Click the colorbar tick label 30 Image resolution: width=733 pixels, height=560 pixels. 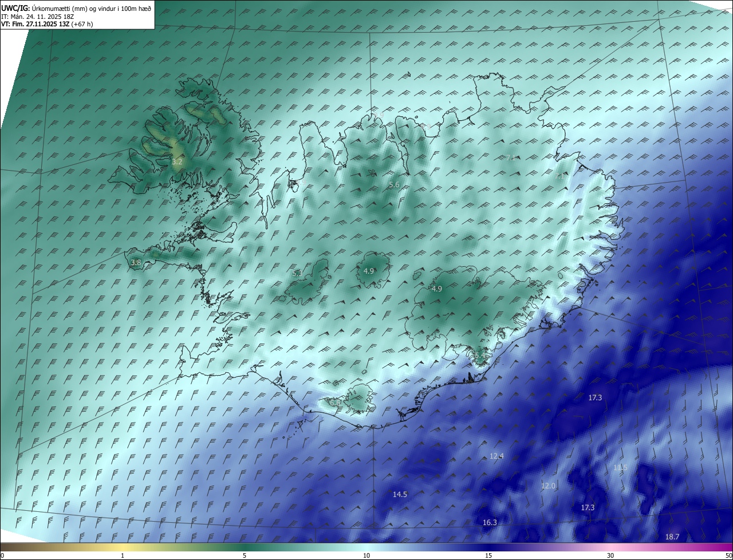coord(610,555)
